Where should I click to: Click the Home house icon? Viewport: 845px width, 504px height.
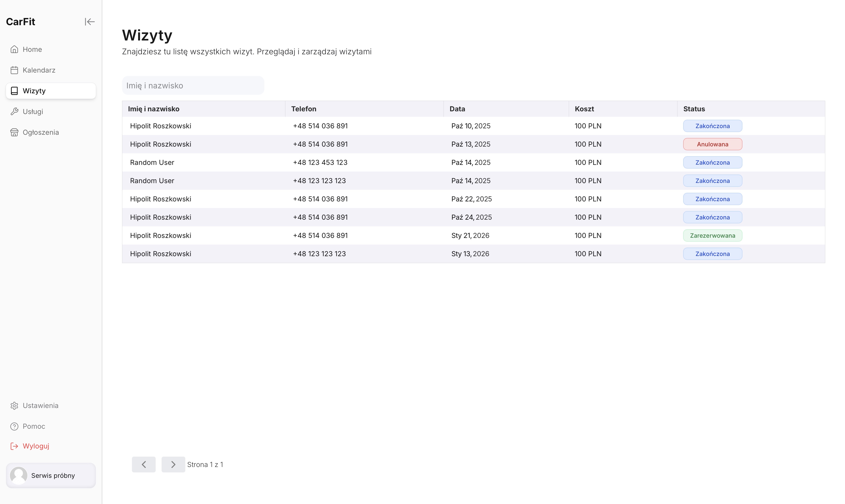[x=14, y=49]
